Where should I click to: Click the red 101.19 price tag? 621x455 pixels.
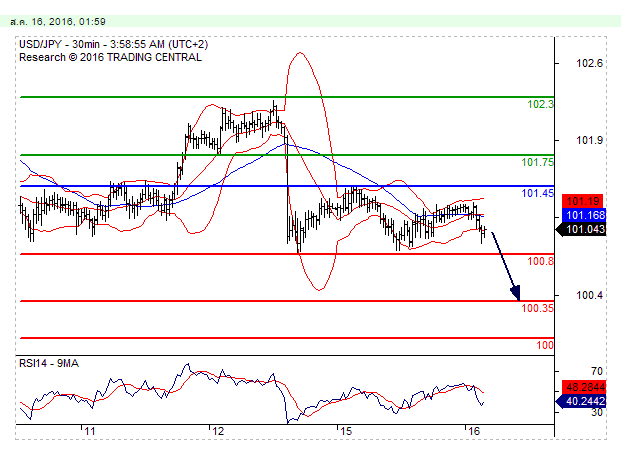point(583,201)
